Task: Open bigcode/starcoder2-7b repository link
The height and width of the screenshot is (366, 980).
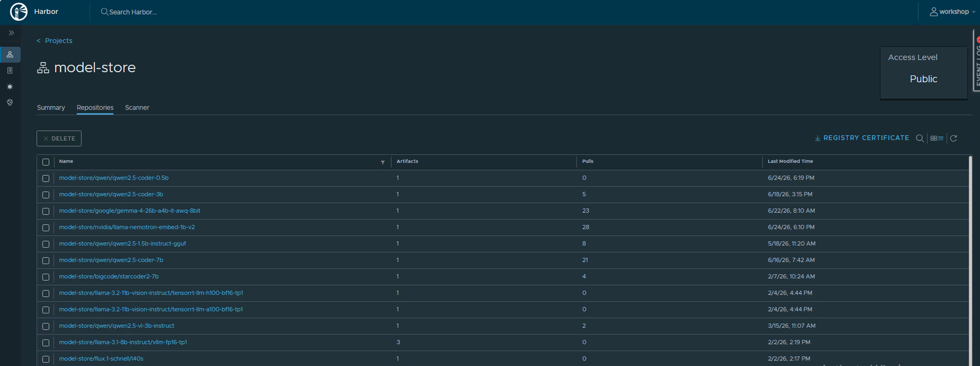Action: 109,276
